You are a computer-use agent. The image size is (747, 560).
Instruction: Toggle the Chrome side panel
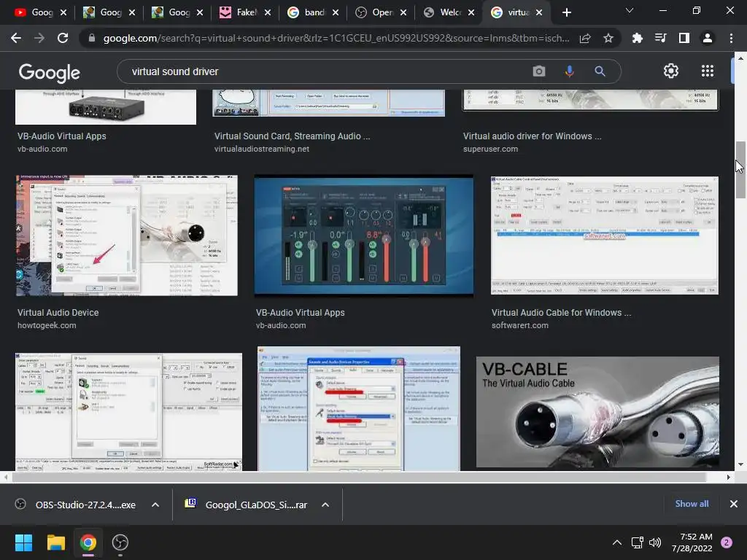coord(684,38)
